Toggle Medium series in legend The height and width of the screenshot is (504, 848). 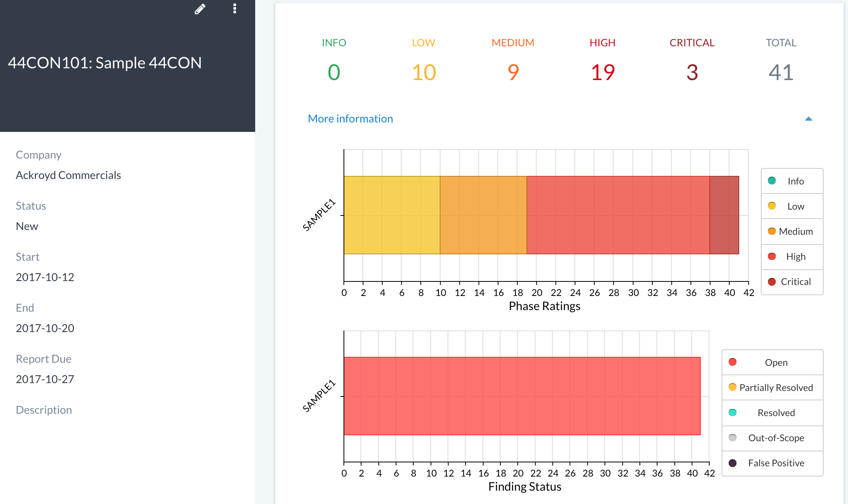[x=792, y=231]
